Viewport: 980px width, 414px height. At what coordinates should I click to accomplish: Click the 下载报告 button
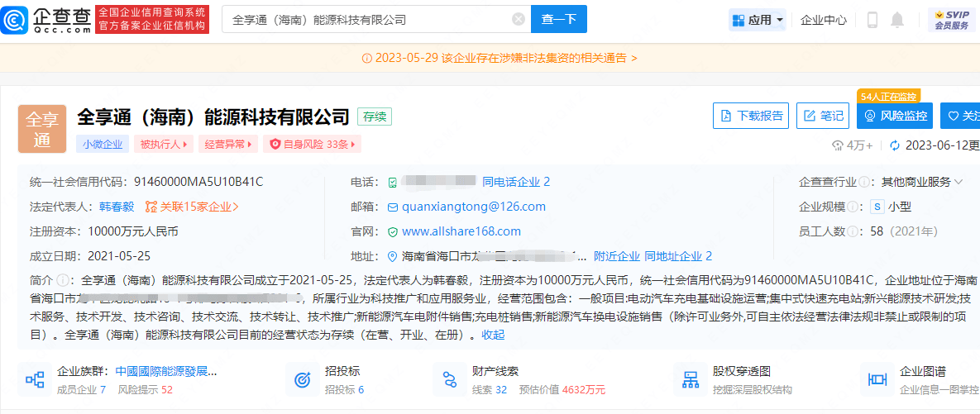(x=751, y=116)
